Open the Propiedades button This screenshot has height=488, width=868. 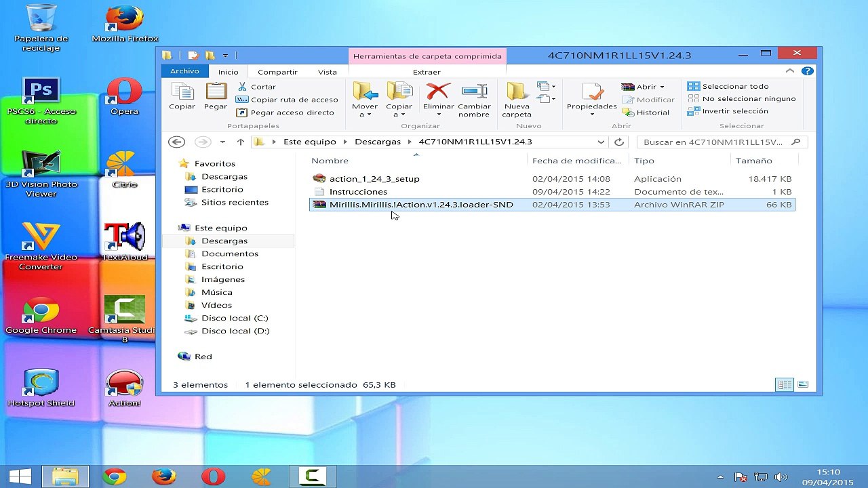591,100
